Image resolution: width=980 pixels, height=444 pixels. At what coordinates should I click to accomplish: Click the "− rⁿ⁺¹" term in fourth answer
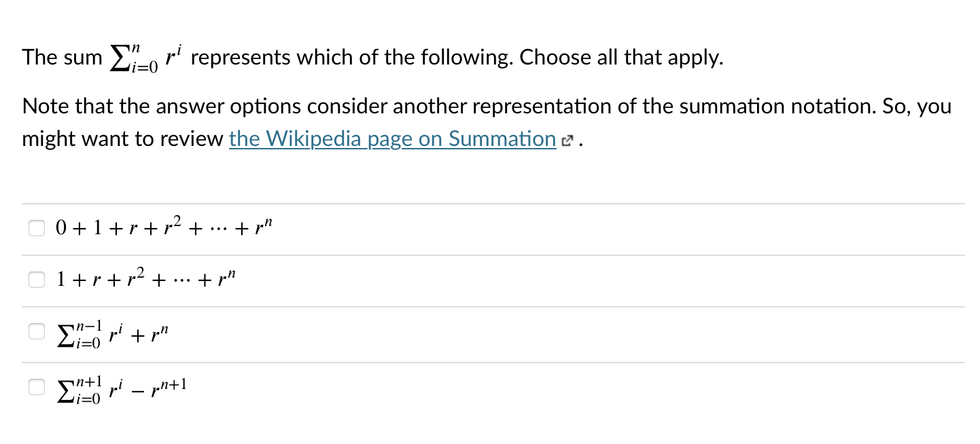coord(159,389)
